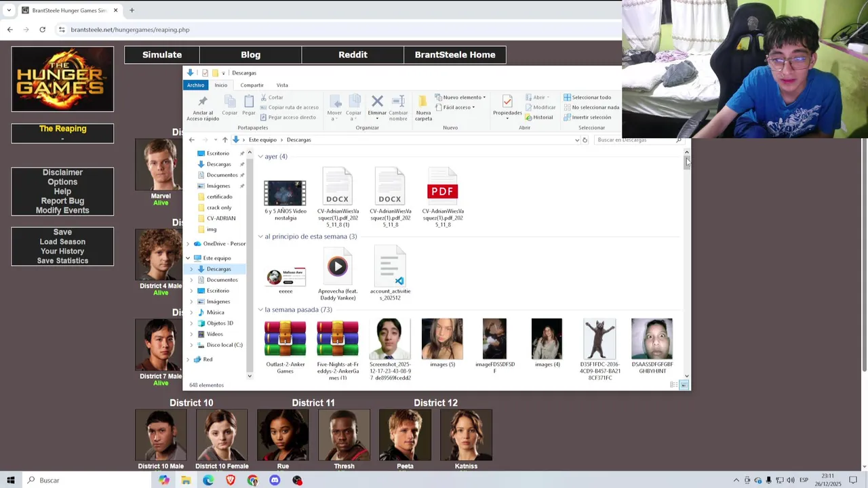Viewport: 868px width, 488px height.
Task: Select the CV-AdrianWiesVasquez PDF file
Action: [443, 197]
